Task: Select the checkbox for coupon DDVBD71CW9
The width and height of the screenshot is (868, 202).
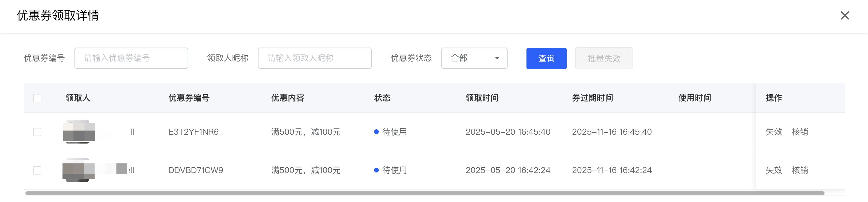Action: pos(38,170)
